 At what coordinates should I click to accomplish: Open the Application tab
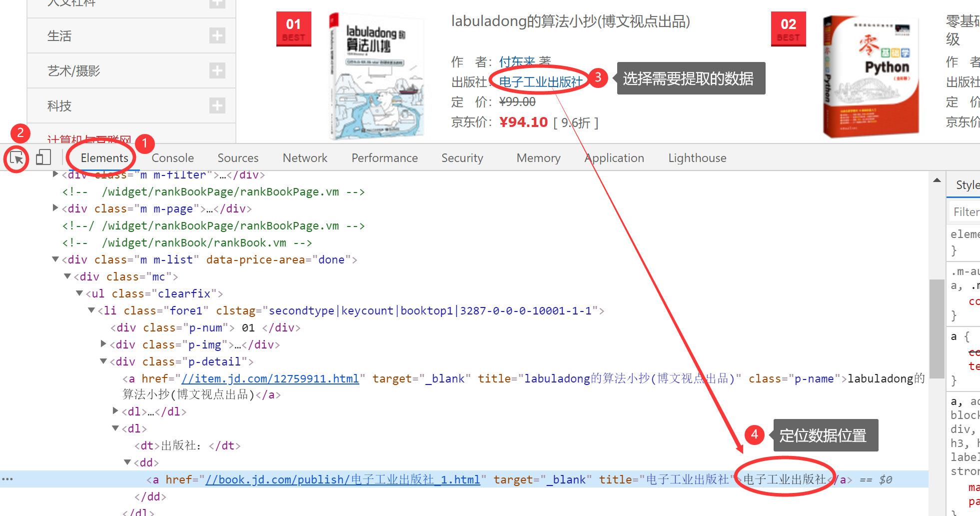614,158
